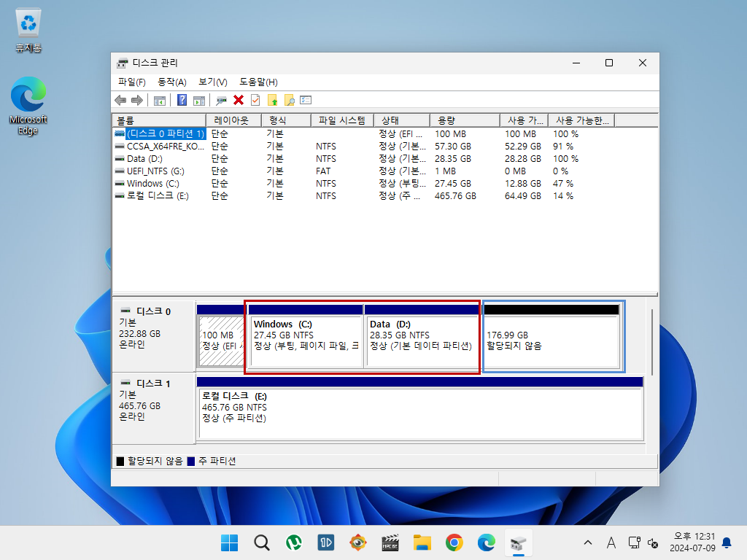Open the notification bell in tray
This screenshot has width=747, height=560.
coord(727,542)
